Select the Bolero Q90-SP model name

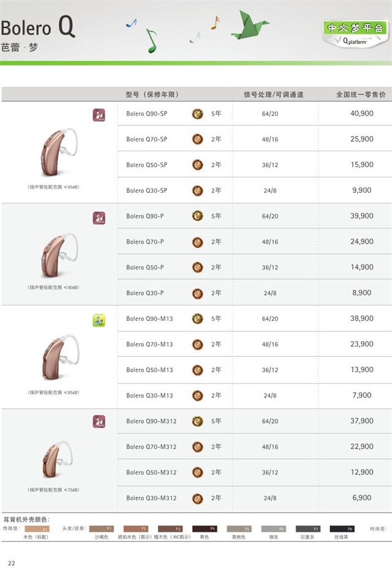coord(146,113)
